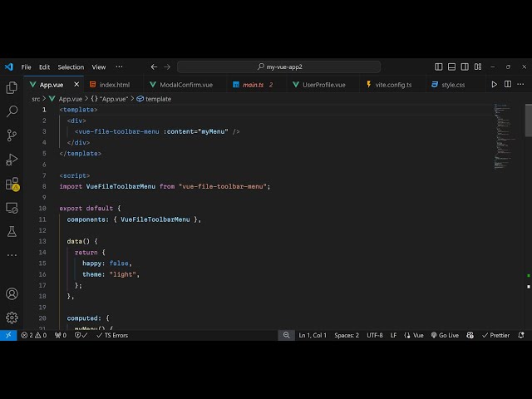Screen dimensions: 532x399
Task: Expand the "App.vue" file breadcrumb
Action: coord(70,99)
